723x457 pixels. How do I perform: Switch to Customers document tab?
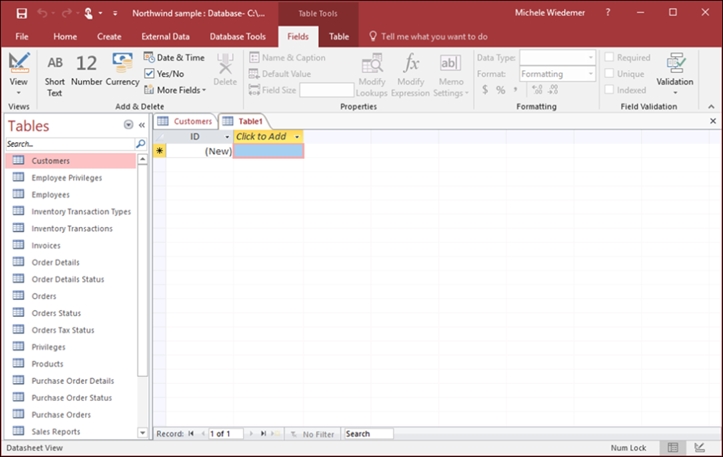[184, 121]
